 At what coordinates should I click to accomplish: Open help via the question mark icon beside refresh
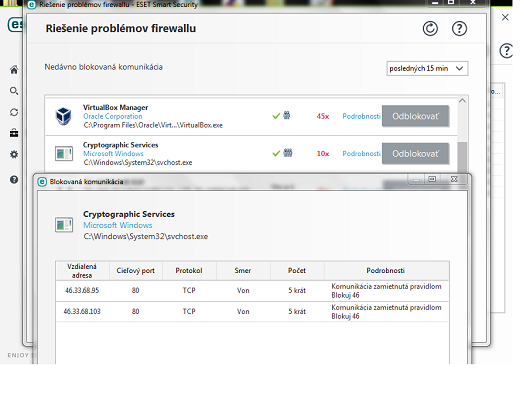[x=459, y=29]
